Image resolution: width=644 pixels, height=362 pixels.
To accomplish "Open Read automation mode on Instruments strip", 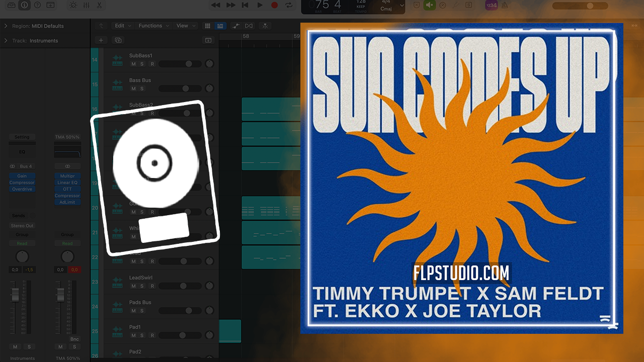I will 22,243.
